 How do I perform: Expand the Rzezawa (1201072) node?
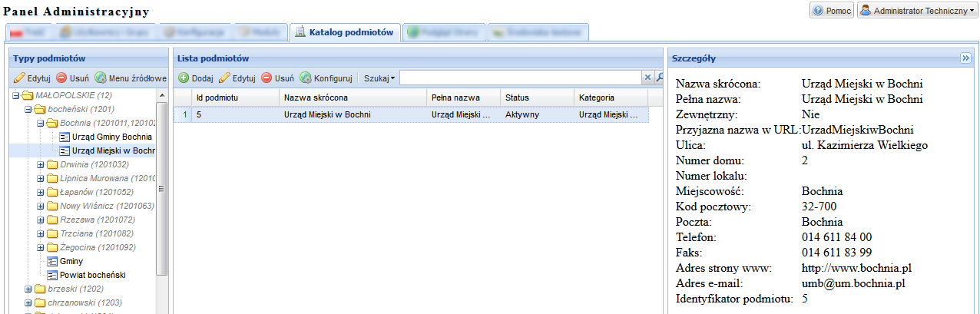41,220
